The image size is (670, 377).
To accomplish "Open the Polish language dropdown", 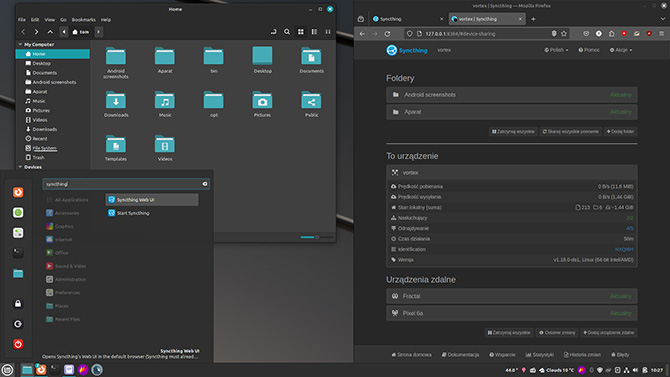I will coord(556,50).
